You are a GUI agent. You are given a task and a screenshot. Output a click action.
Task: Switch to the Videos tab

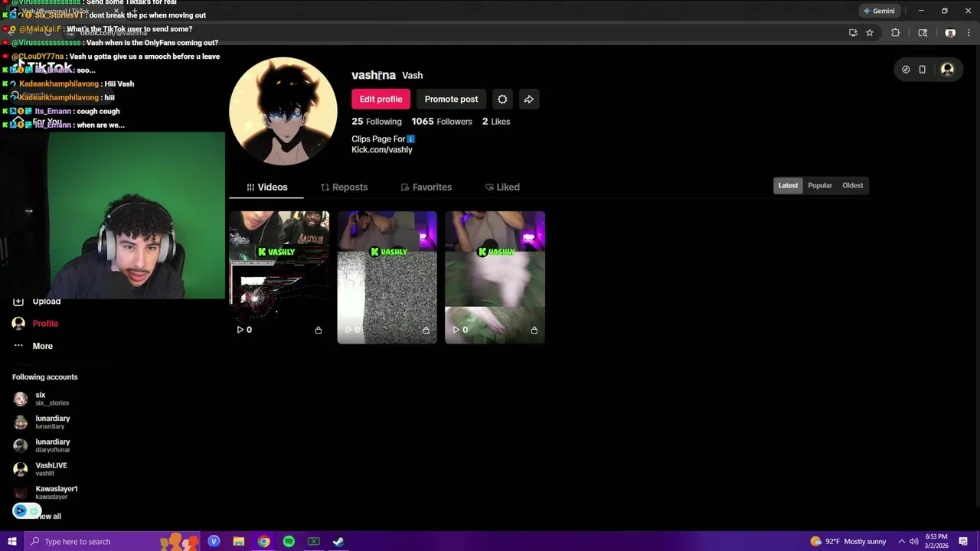(x=266, y=187)
